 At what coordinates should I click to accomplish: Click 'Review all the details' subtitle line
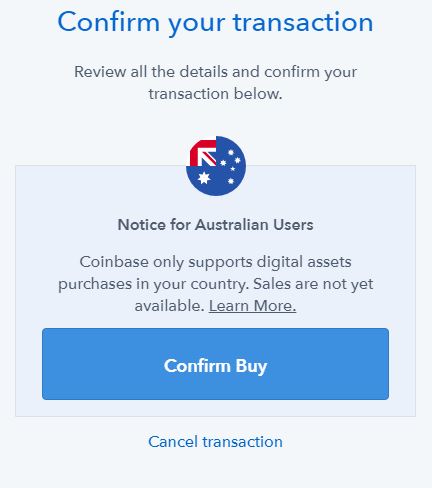coord(215,72)
